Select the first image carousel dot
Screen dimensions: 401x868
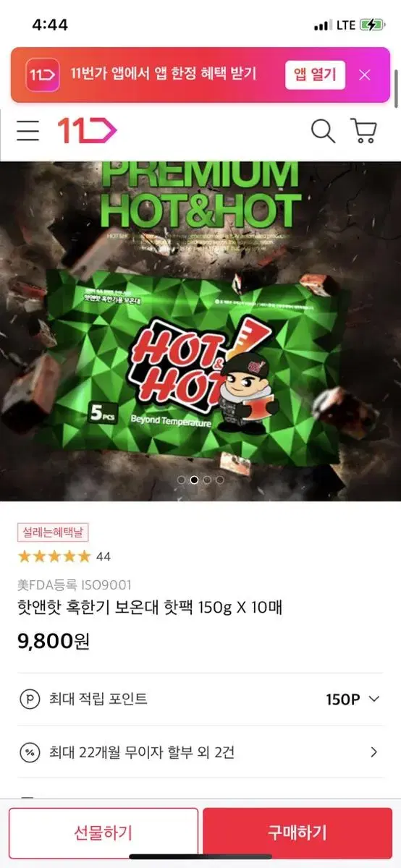click(181, 479)
